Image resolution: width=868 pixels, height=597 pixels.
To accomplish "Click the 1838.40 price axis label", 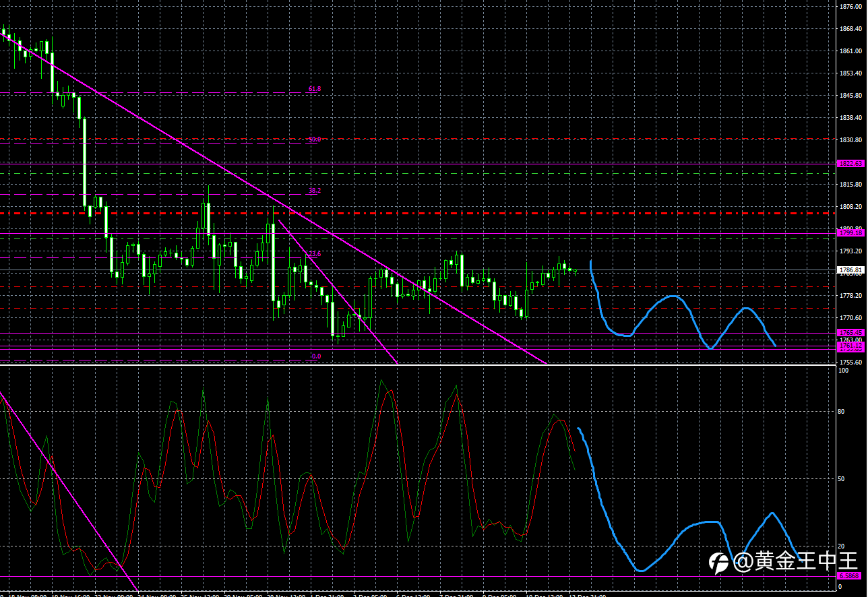I will pyautogui.click(x=850, y=118).
